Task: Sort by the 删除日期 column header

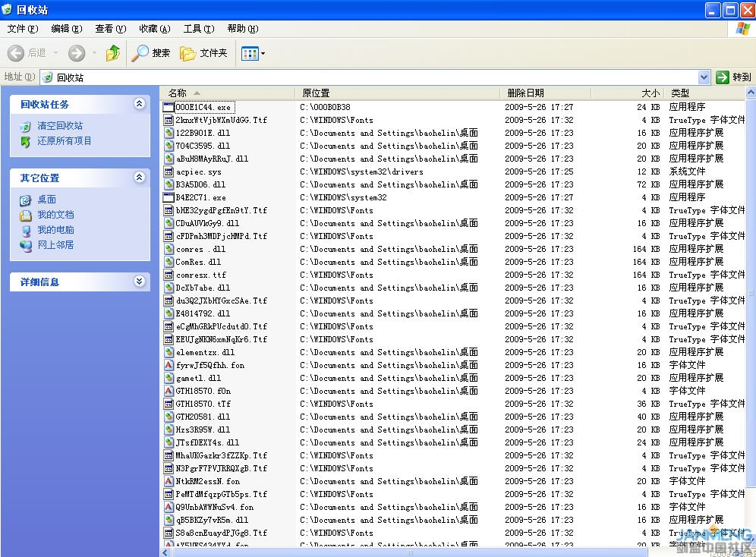Action: [525, 93]
